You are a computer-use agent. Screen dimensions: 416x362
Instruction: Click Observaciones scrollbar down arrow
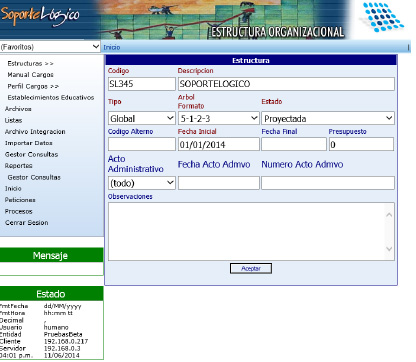click(x=389, y=249)
